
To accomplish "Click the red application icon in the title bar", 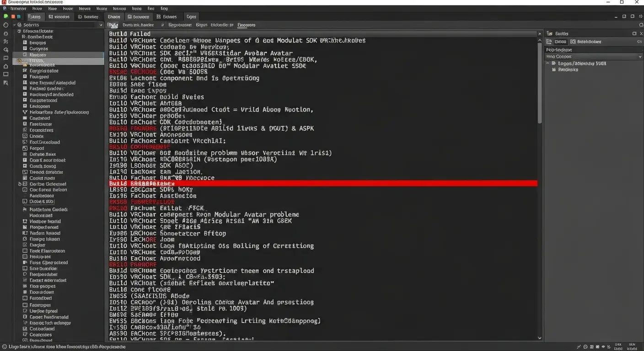I will point(4,2).
